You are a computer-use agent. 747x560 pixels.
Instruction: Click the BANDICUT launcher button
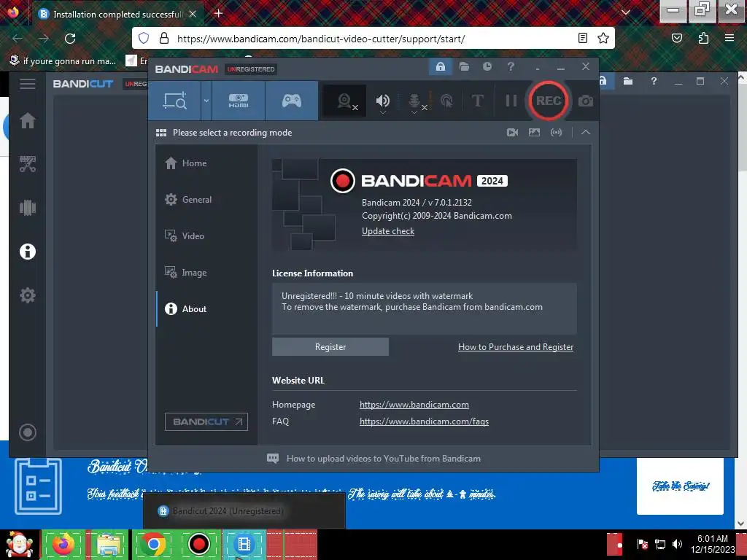point(206,422)
